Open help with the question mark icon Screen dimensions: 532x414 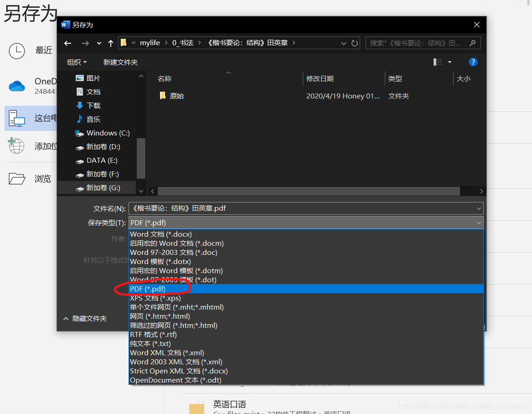click(x=473, y=62)
